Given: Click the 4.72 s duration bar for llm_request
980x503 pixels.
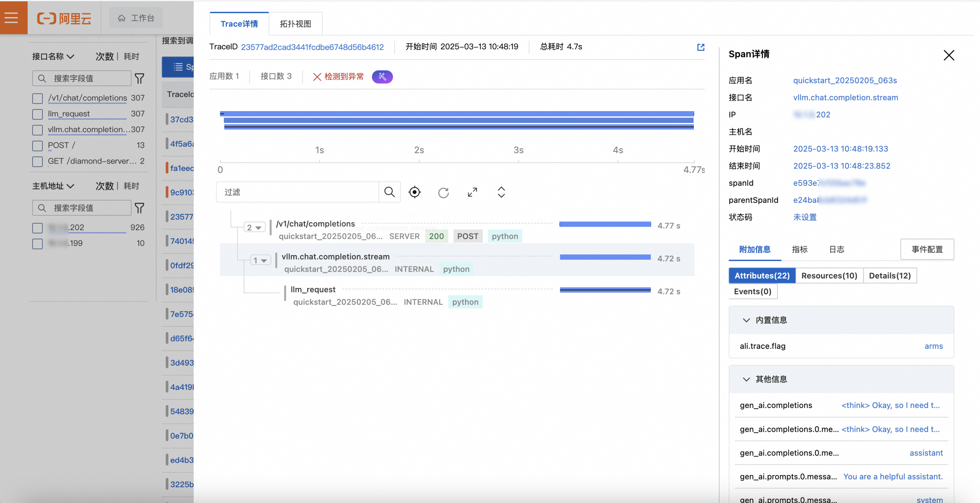Looking at the screenshot, I should pyautogui.click(x=605, y=290).
